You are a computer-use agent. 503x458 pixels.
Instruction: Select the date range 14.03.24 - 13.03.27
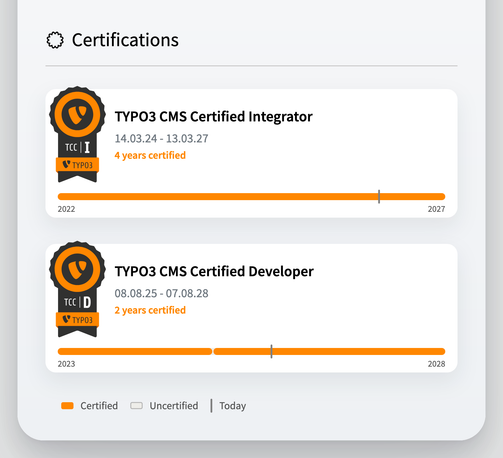[161, 138]
